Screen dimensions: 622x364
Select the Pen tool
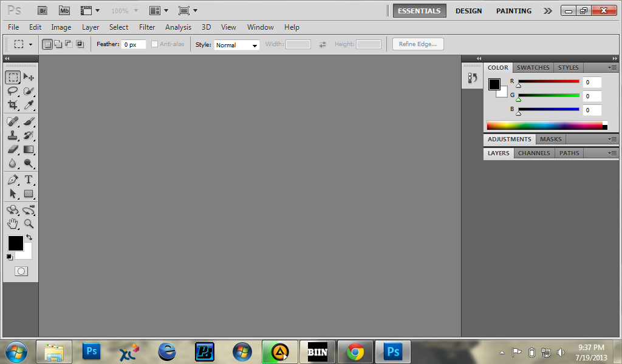(x=13, y=180)
